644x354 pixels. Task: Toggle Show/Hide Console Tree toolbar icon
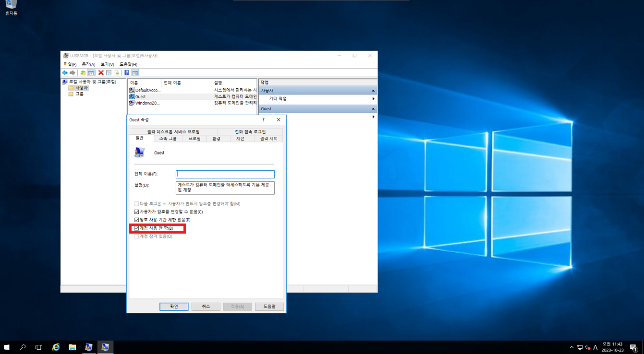91,73
